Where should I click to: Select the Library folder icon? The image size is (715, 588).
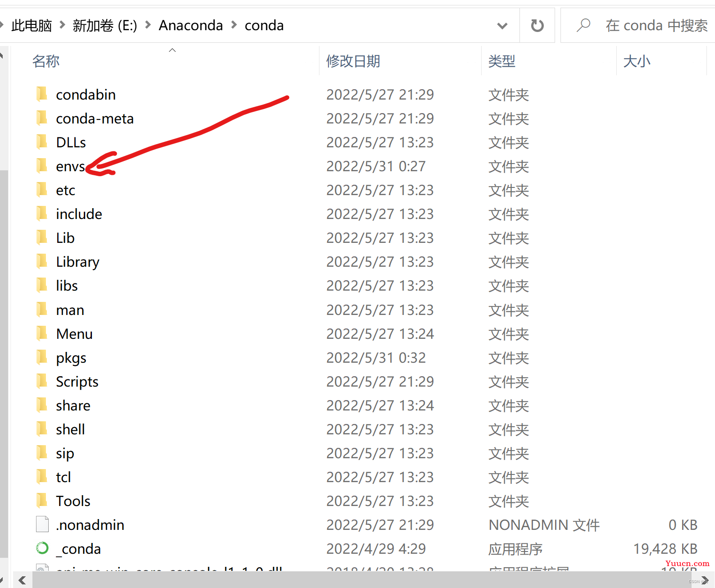(x=41, y=261)
